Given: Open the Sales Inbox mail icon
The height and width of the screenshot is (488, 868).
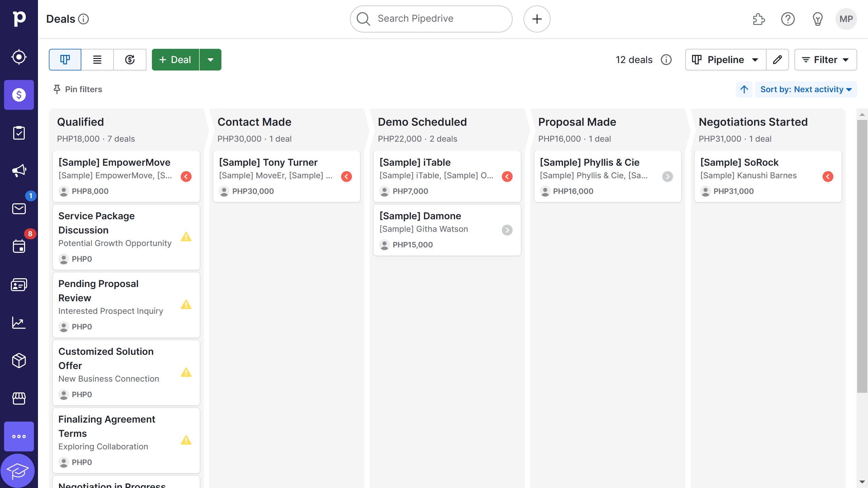Looking at the screenshot, I should [19, 208].
